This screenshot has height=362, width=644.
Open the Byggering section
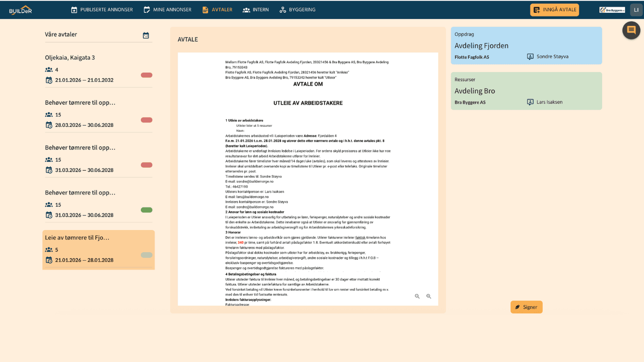297,10
